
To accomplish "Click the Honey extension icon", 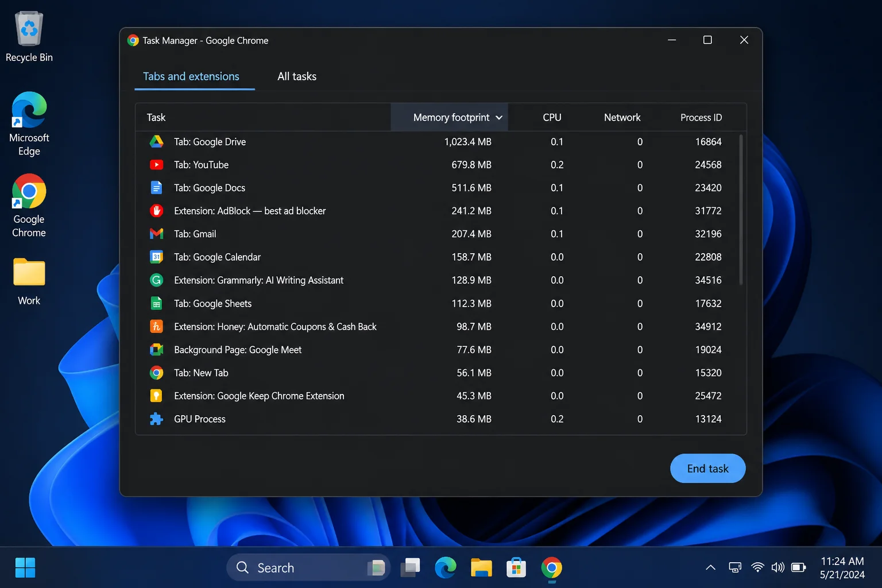I will pyautogui.click(x=156, y=327).
